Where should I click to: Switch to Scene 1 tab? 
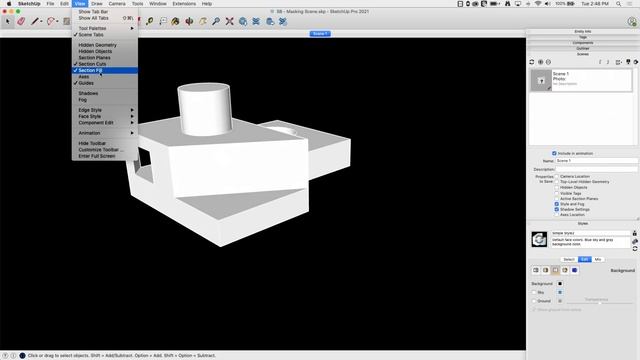(320, 33)
